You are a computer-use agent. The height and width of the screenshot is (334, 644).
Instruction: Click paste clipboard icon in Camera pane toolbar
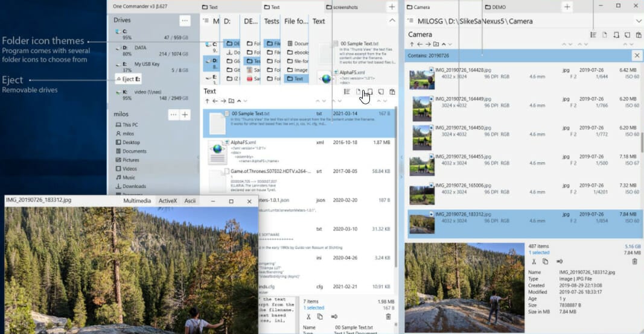[x=639, y=35]
